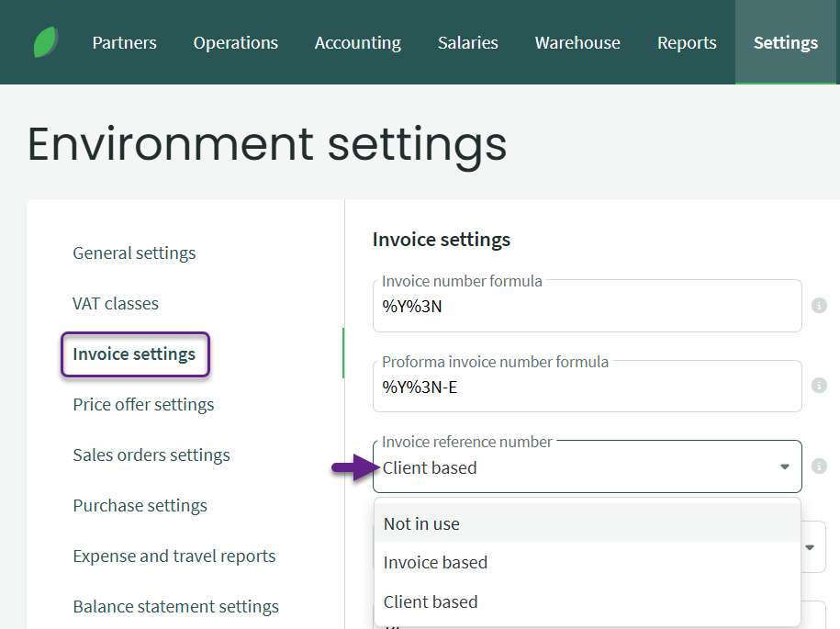Go to VAT classes settings
This screenshot has width=840, height=629.
[116, 304]
